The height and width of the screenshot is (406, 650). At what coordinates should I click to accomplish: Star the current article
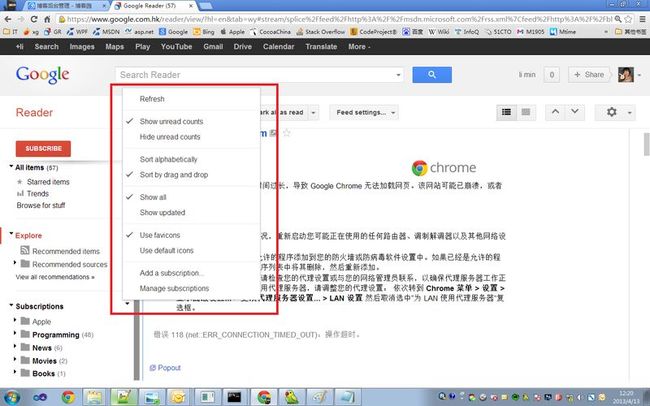tap(286, 133)
